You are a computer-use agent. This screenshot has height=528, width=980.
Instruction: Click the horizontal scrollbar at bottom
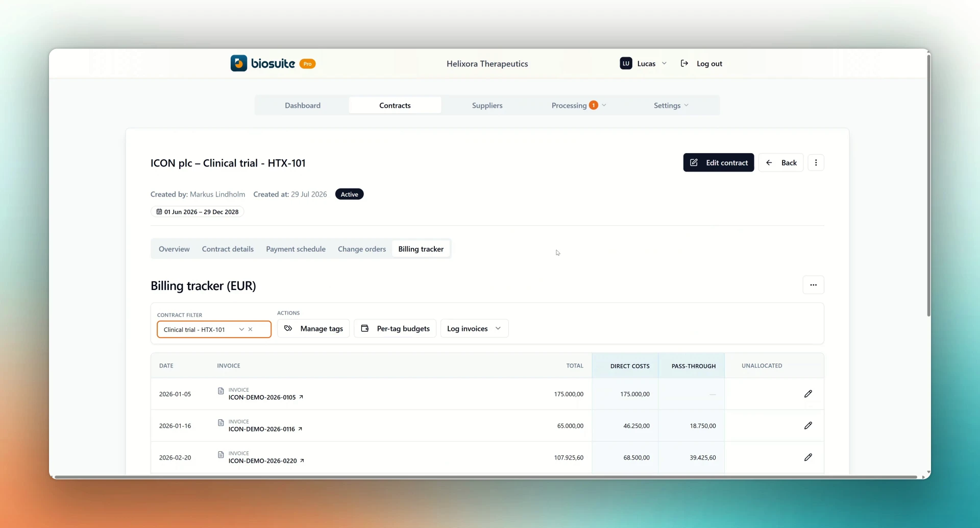click(485, 477)
